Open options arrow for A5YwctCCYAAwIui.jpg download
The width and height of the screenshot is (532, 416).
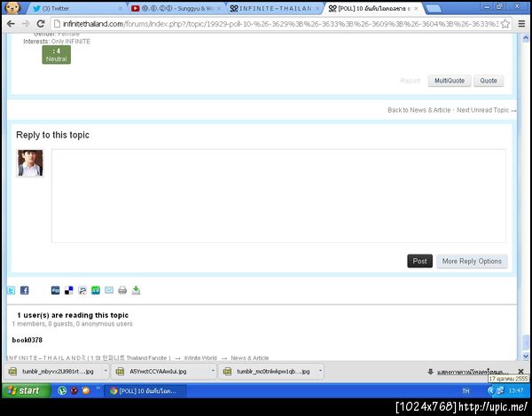pos(213,372)
